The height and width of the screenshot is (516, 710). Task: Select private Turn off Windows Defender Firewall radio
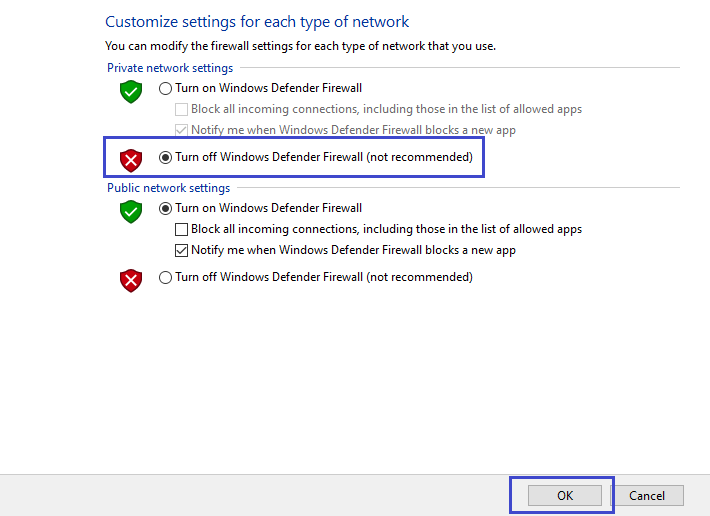point(165,157)
